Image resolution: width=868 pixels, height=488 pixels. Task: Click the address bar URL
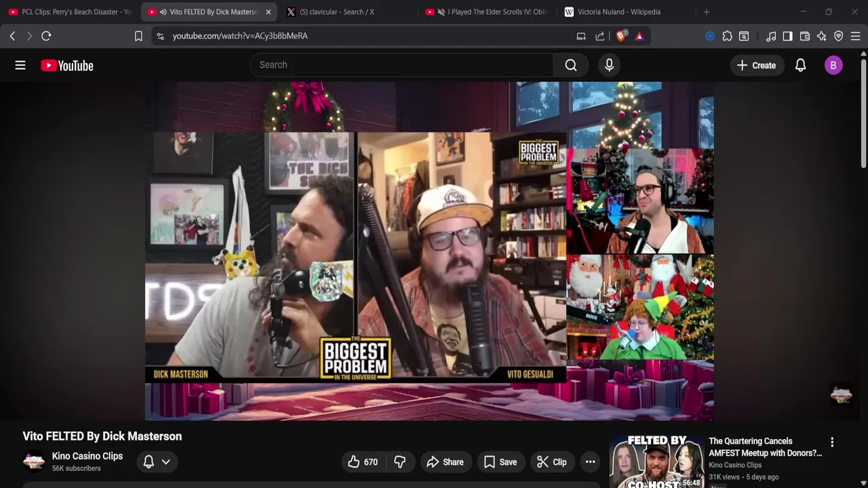(240, 36)
